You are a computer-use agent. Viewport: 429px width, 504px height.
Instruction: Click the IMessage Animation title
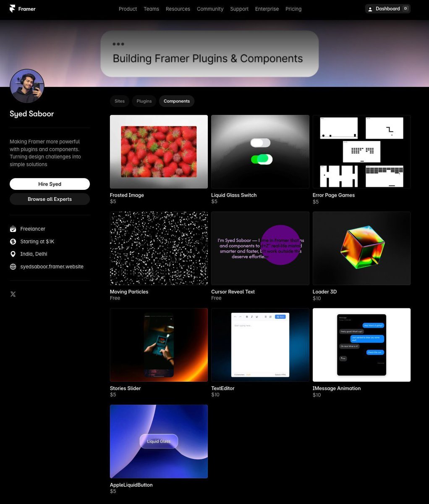click(x=337, y=388)
